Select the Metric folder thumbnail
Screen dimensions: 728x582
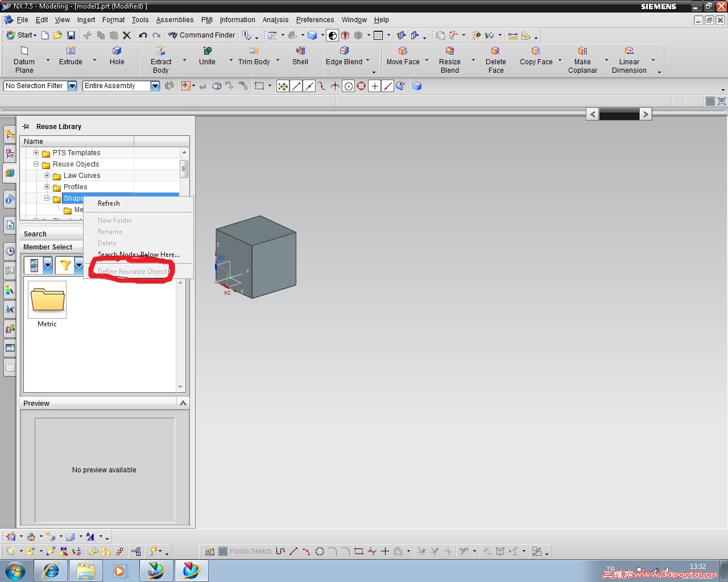coord(47,300)
